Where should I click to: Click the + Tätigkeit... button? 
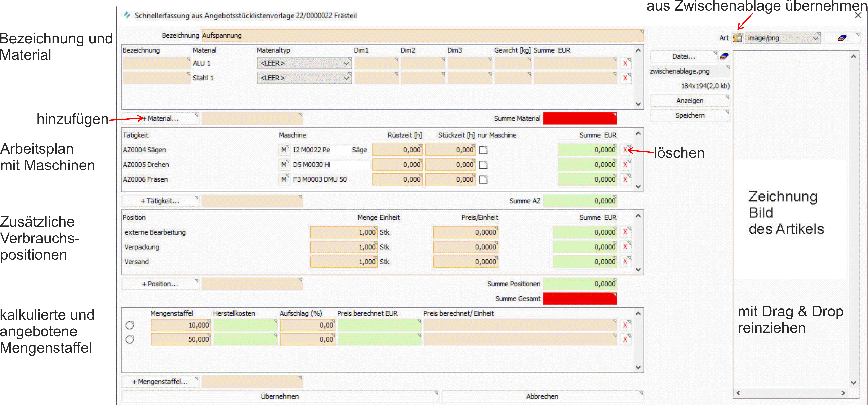pyautogui.click(x=160, y=201)
